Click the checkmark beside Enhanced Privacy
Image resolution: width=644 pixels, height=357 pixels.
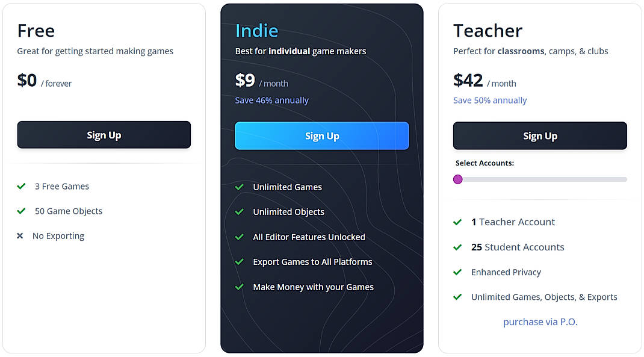point(457,273)
